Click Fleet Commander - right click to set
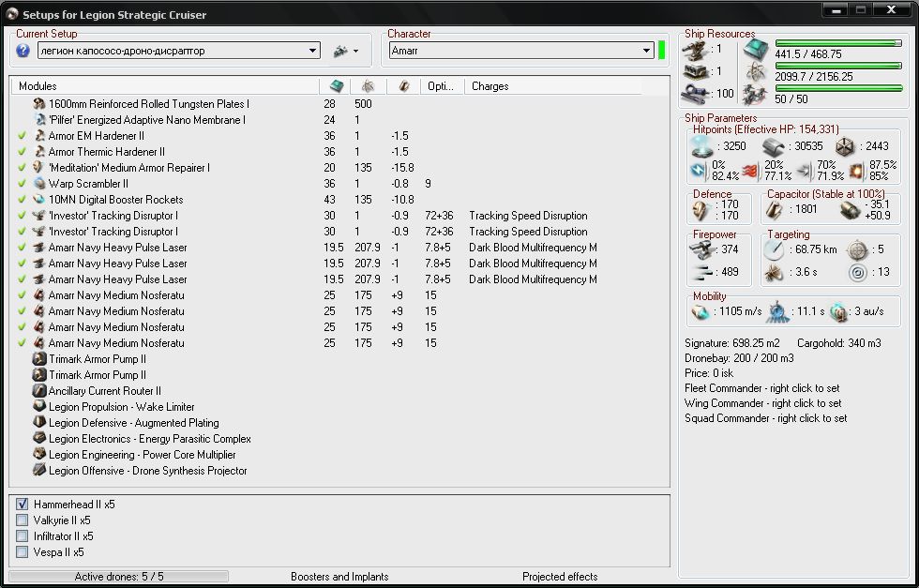Image resolution: width=919 pixels, height=588 pixels. click(761, 388)
